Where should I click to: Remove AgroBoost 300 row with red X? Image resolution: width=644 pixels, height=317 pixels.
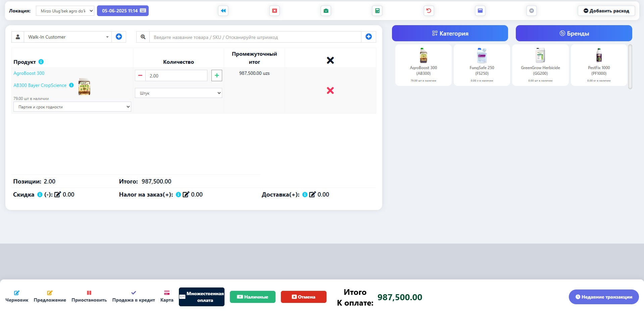pyautogui.click(x=330, y=91)
